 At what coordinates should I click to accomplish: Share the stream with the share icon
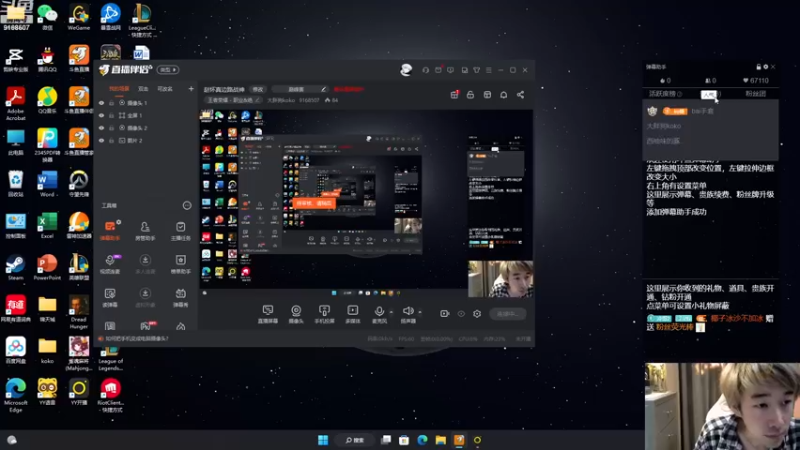[520, 95]
